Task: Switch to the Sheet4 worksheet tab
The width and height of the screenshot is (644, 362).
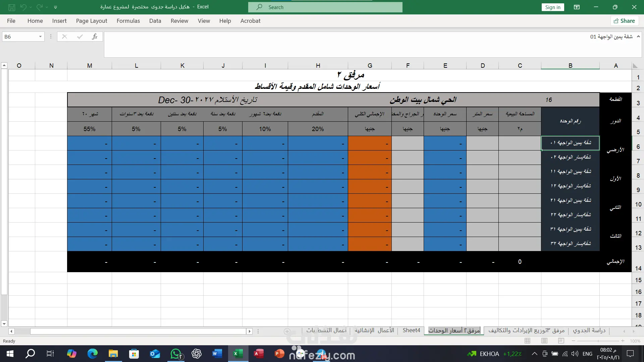Action: point(411,330)
